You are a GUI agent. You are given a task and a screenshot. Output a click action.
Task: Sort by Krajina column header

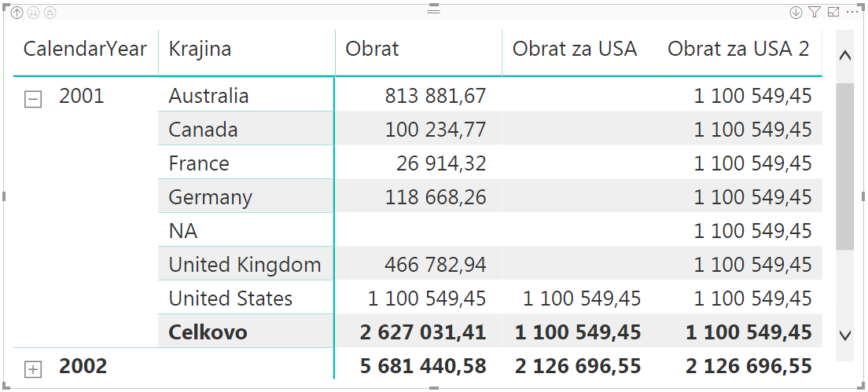[200, 49]
